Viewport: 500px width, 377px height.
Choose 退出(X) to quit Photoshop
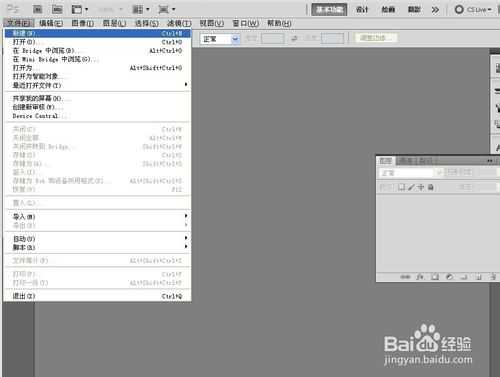click(97, 296)
